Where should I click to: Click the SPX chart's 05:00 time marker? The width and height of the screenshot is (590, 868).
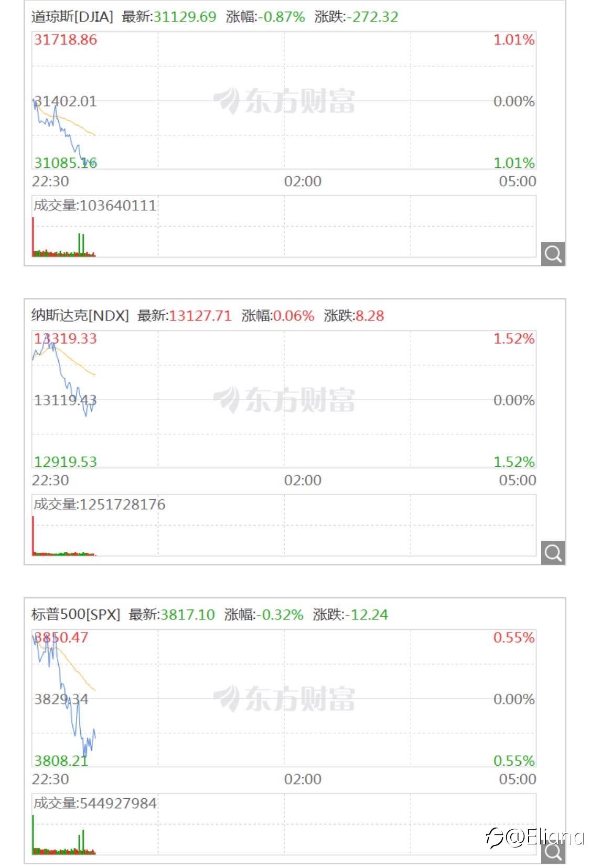pos(517,779)
